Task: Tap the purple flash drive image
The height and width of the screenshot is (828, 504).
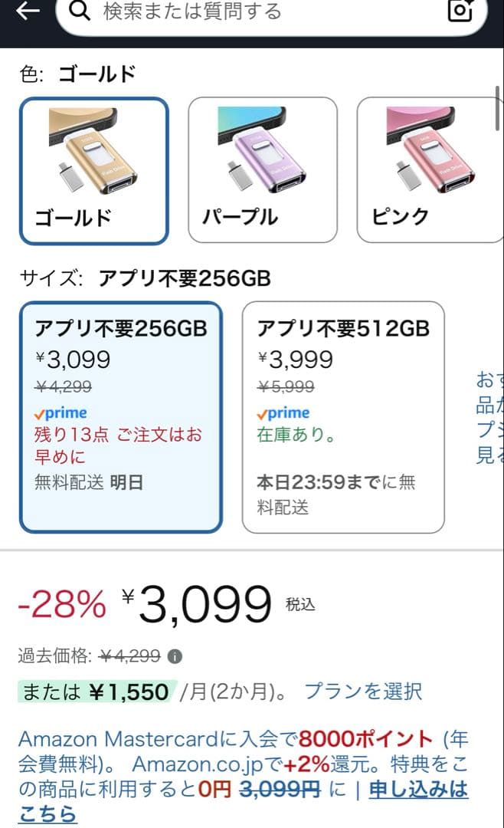Action: point(263,151)
